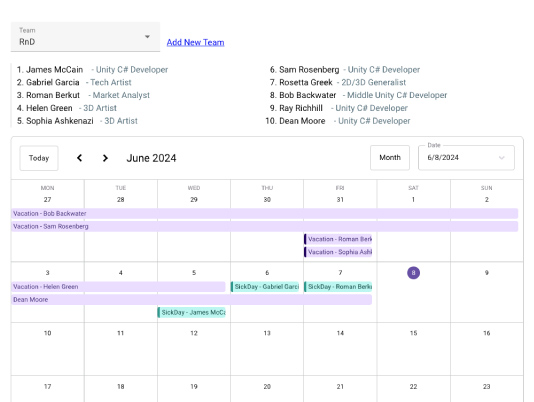Expand the Date picker showing 6/8/2024

click(x=466, y=158)
